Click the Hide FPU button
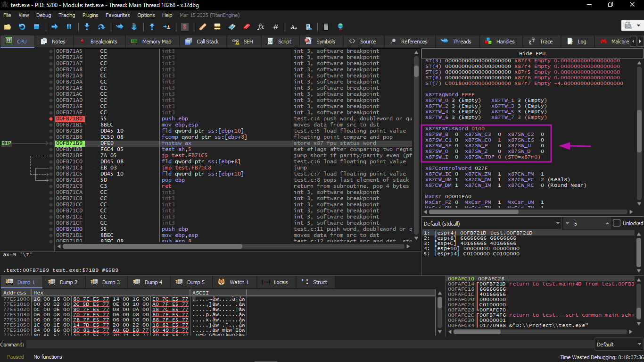The image size is (644, 362). click(x=532, y=53)
